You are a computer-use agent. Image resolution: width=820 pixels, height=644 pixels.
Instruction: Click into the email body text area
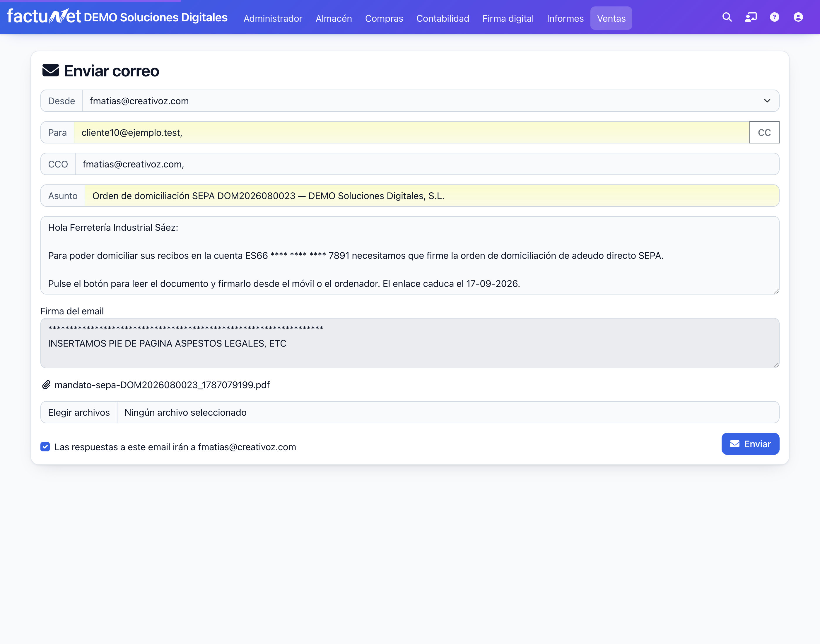[x=410, y=255]
